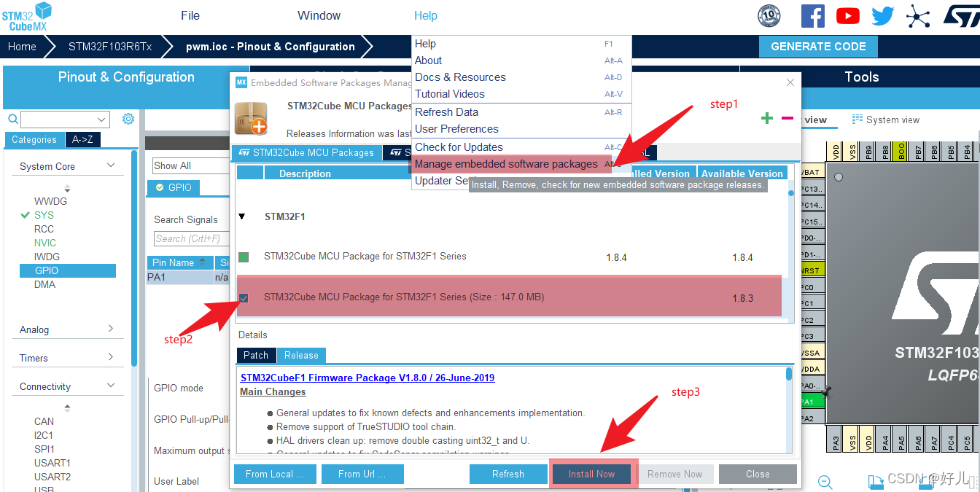This screenshot has height=492, width=980.
Task: Click the From Url button
Action: tap(362, 474)
